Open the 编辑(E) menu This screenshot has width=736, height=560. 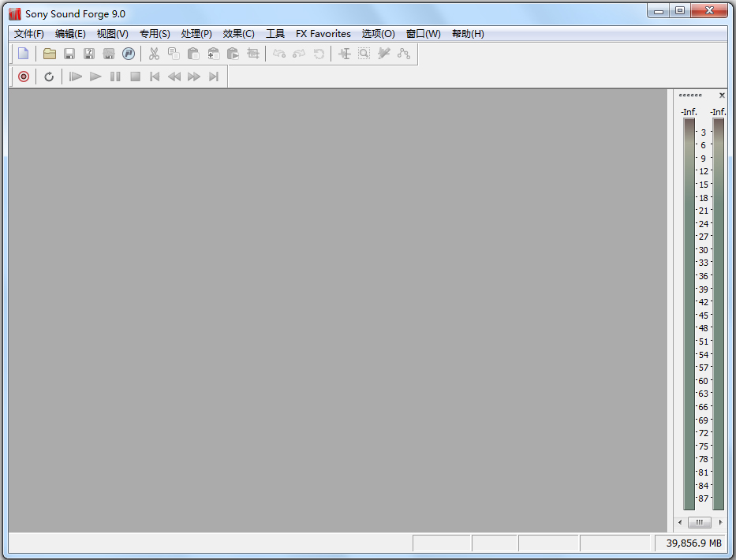click(x=70, y=34)
